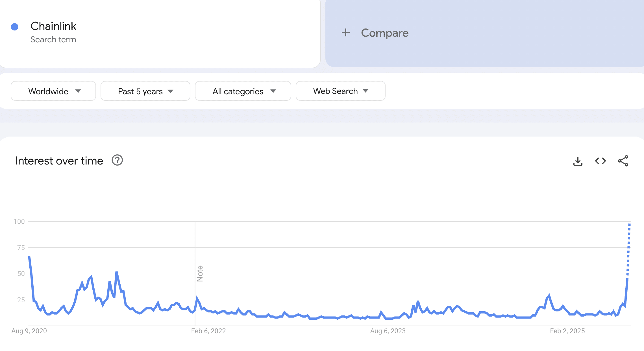Screen dimensions: 644x351
Task: Click the Web Search dropdown arrow
Action: click(x=365, y=91)
